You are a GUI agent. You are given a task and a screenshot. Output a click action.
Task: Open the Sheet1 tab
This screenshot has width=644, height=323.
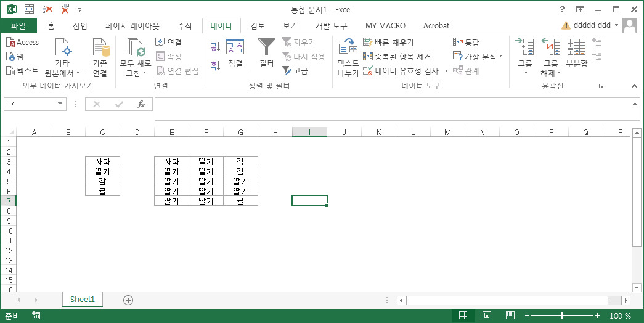pyautogui.click(x=82, y=299)
